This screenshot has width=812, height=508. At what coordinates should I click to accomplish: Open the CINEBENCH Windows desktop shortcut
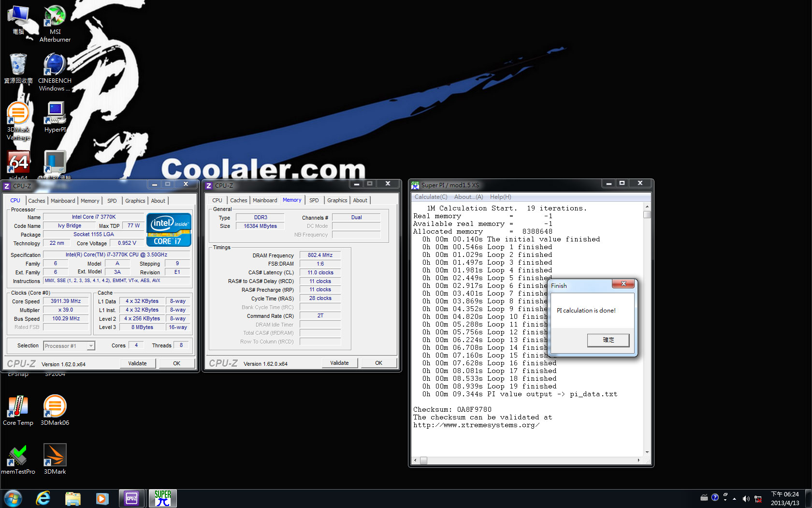point(55,72)
